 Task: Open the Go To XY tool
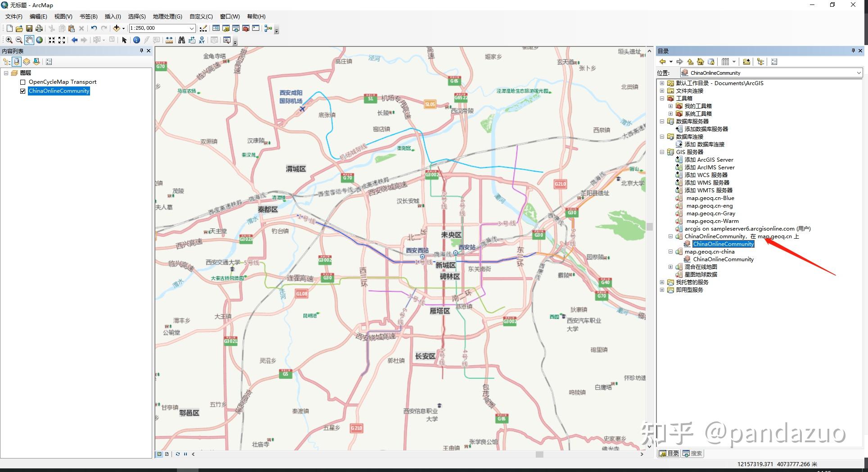[x=202, y=40]
